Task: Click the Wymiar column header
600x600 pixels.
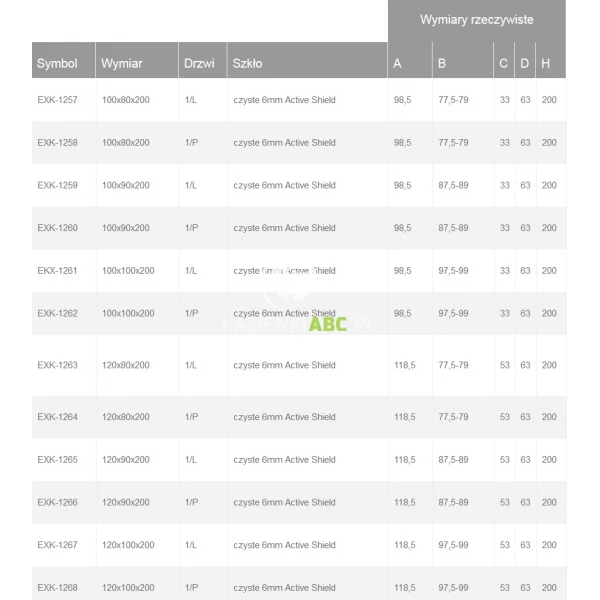Action: [x=122, y=64]
